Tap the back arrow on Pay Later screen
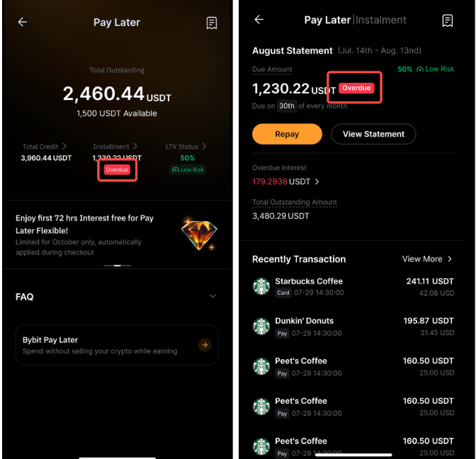This screenshot has height=459, width=476. [x=23, y=22]
